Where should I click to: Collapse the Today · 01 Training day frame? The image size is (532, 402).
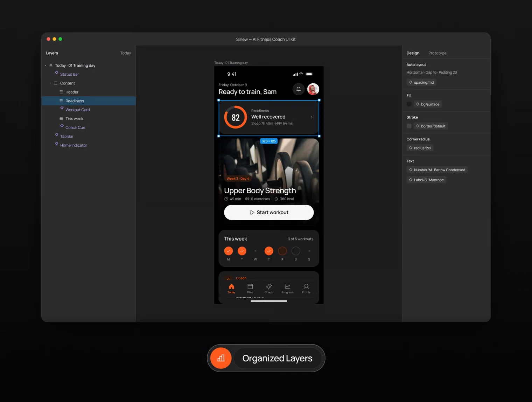[45, 65]
